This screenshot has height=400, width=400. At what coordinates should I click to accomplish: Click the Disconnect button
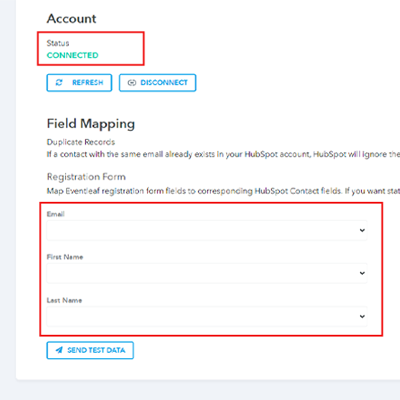coord(157,83)
